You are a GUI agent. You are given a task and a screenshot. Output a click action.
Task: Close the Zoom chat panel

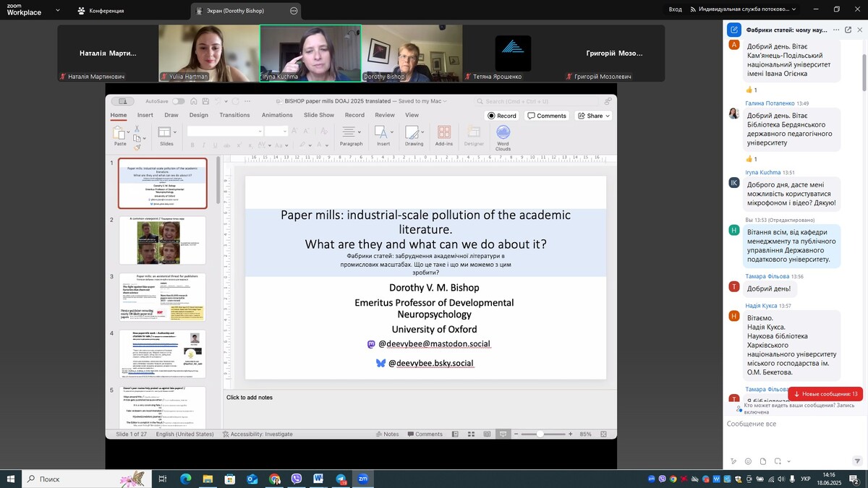(x=859, y=30)
